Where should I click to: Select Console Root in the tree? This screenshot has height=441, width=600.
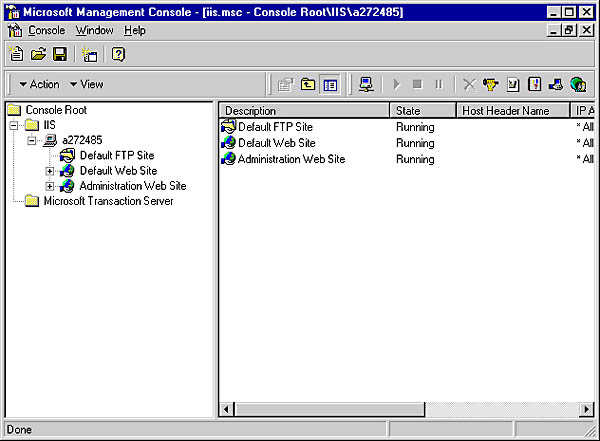coord(56,110)
